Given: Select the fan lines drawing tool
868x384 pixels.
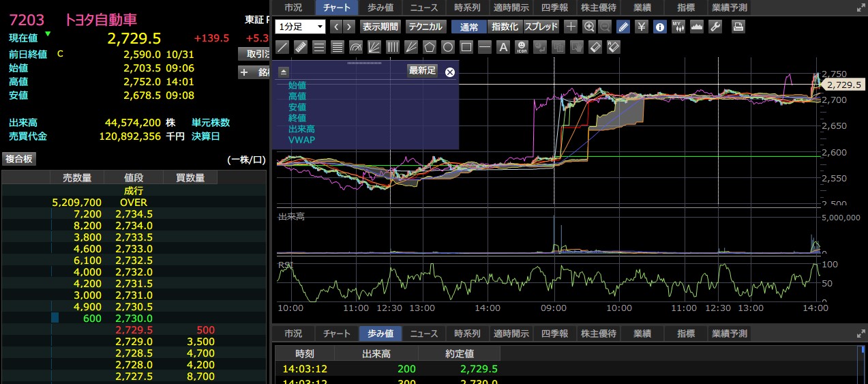Looking at the screenshot, I should [374, 47].
